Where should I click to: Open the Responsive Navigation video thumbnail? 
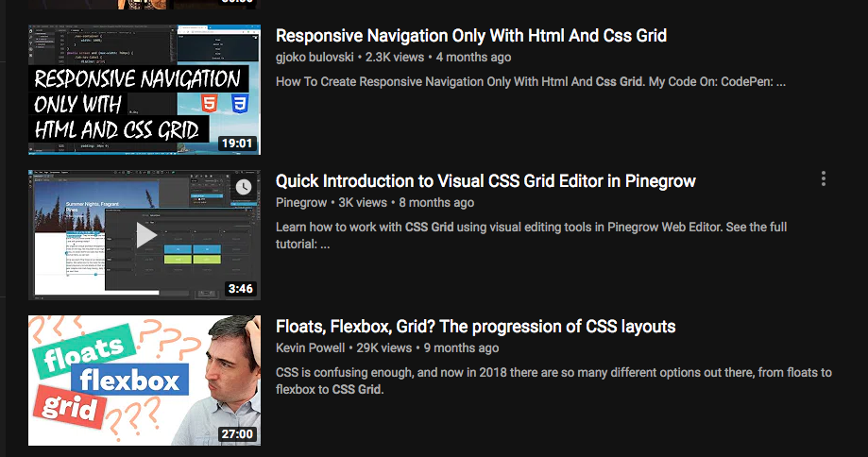click(x=145, y=90)
